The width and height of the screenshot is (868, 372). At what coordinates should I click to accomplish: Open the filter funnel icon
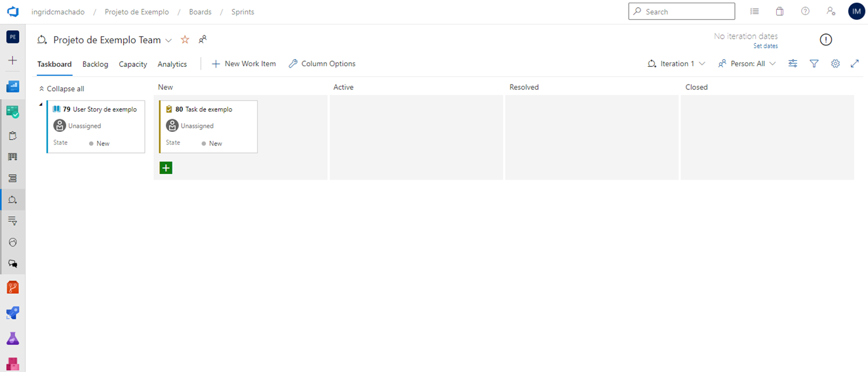click(814, 64)
